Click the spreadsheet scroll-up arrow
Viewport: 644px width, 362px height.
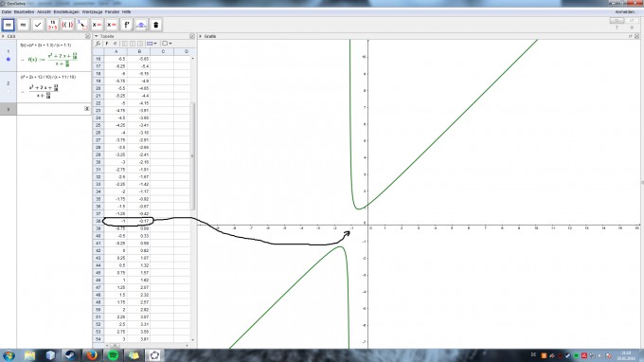coord(192,59)
